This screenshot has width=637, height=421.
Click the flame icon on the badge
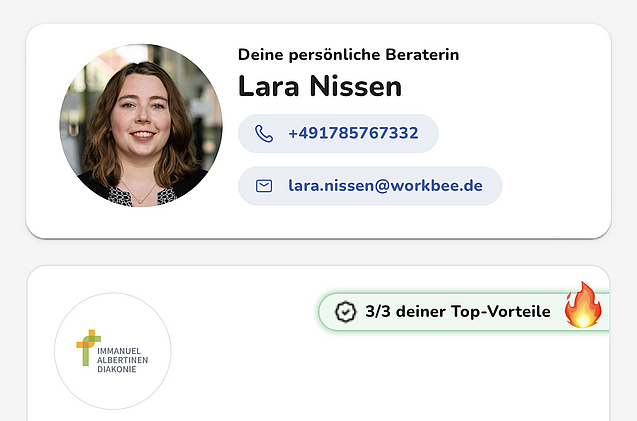click(x=583, y=306)
